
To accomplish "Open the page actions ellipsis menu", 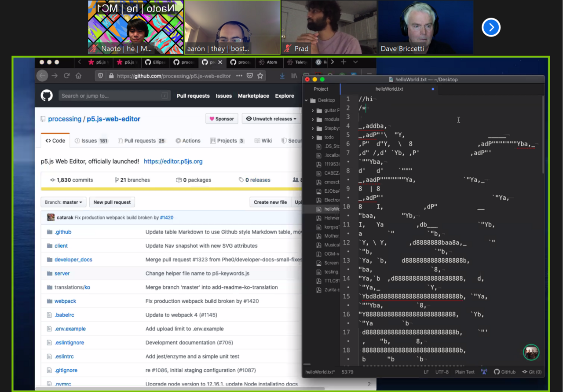I will point(239,76).
